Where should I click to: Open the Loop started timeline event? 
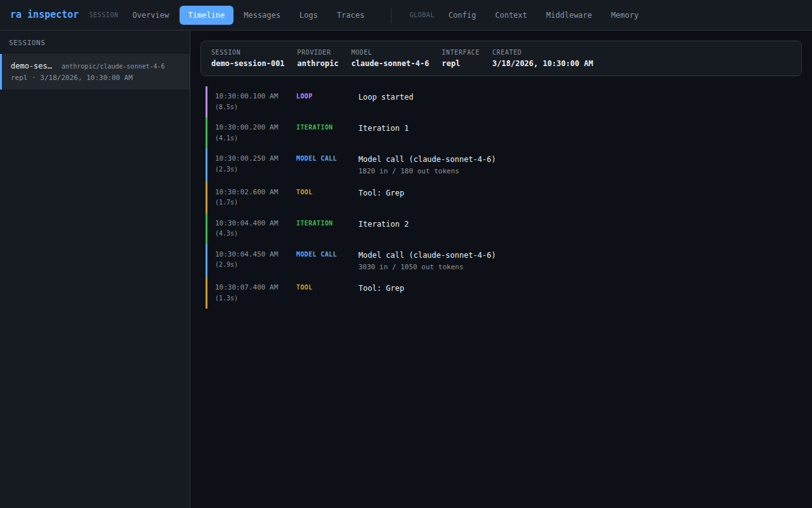(x=386, y=97)
